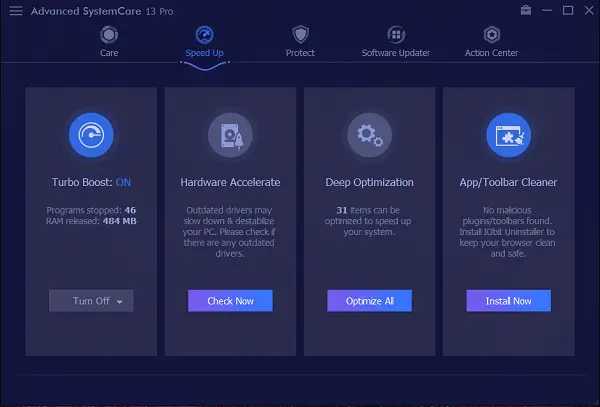This screenshot has width=600, height=407.
Task: Click the Speed Up gauge icon
Action: click(x=204, y=35)
